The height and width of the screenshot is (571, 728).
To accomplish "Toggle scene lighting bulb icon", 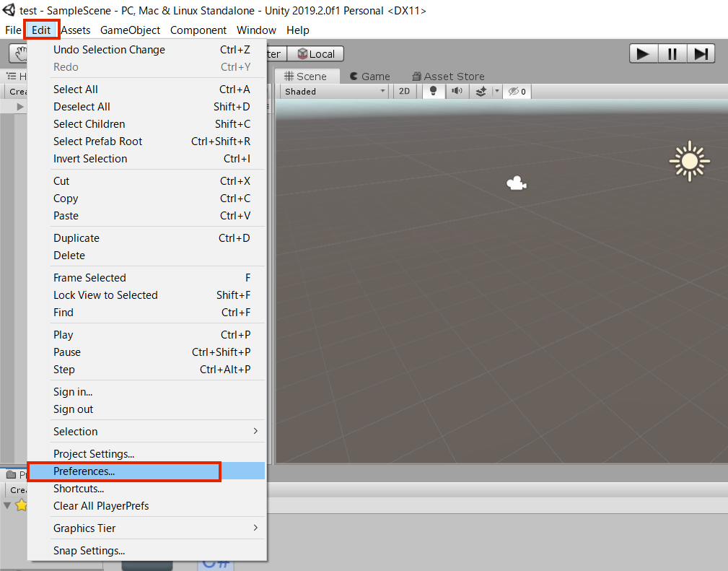I will [x=434, y=91].
